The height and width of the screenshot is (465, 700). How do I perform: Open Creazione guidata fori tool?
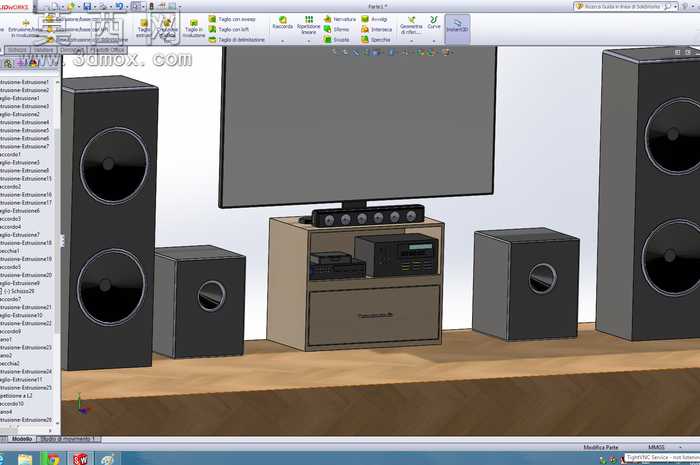click(x=167, y=28)
